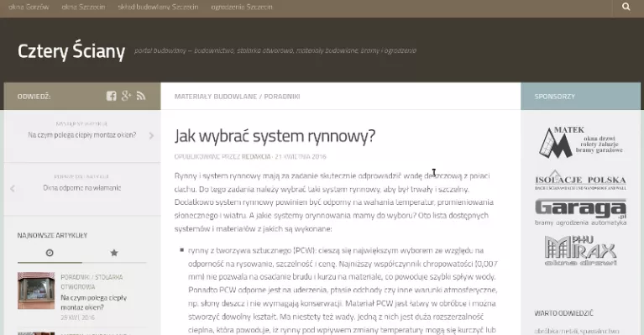Click the Cztery Ściany site title
This screenshot has height=335, width=644.
tap(71, 51)
